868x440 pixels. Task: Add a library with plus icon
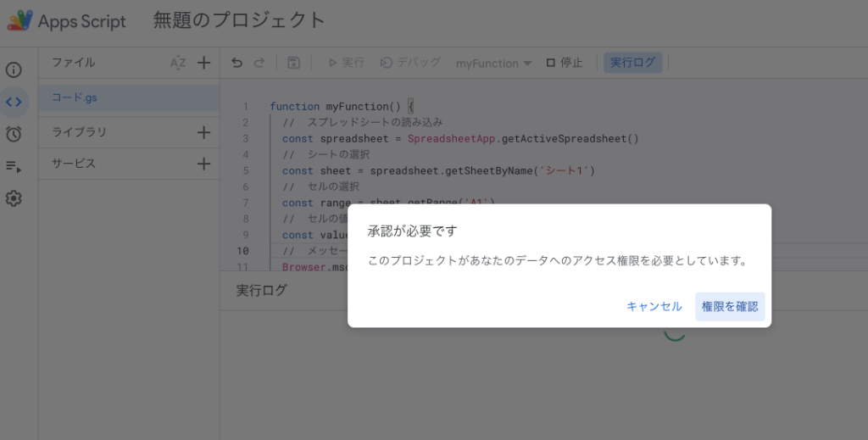point(203,132)
